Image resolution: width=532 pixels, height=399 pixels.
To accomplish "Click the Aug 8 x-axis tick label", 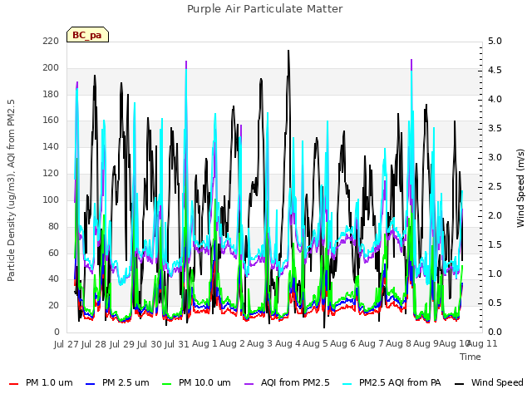I will 398,343.
